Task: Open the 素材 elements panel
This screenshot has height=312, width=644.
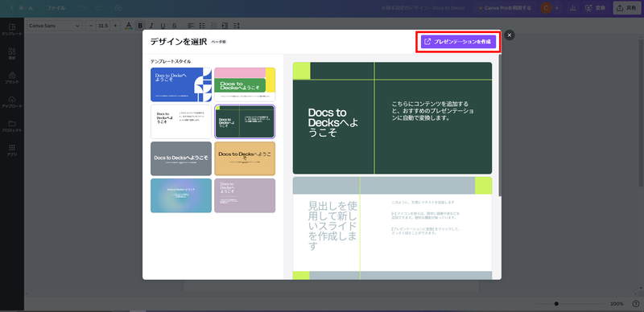Action: 12,54
